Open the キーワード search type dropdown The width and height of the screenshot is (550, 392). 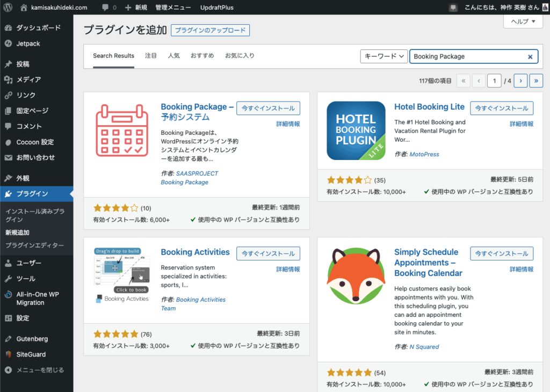383,56
